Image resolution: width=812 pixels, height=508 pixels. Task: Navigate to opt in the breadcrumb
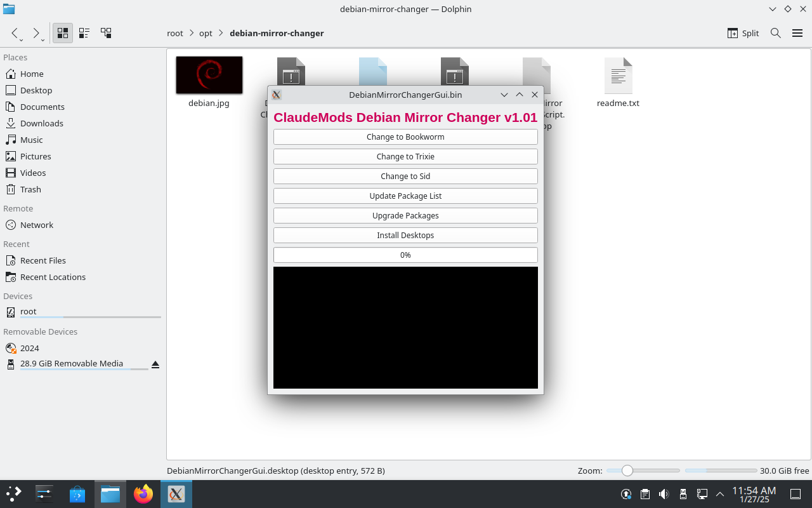coord(206,33)
